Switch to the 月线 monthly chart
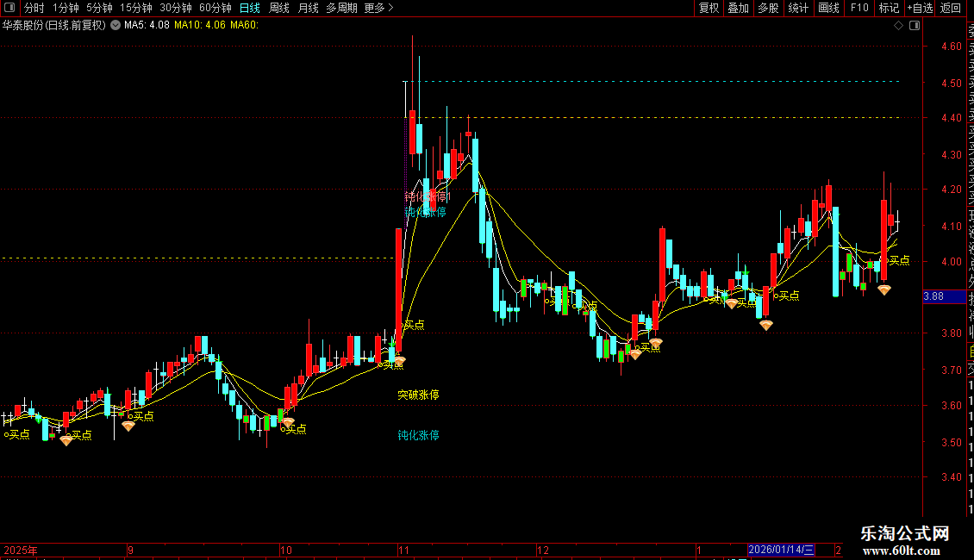 point(308,8)
